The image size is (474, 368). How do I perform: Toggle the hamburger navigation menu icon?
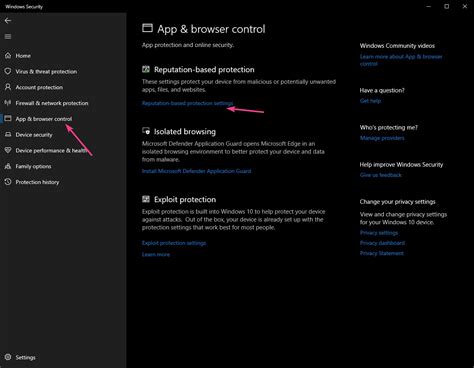8,36
